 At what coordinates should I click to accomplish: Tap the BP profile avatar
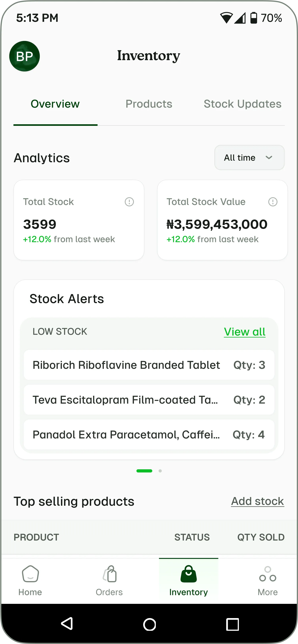pos(25,56)
